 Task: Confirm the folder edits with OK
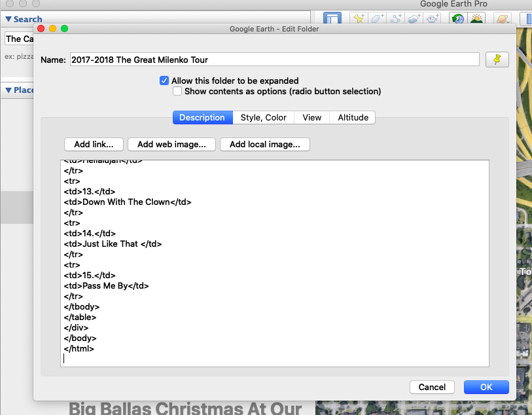point(486,387)
